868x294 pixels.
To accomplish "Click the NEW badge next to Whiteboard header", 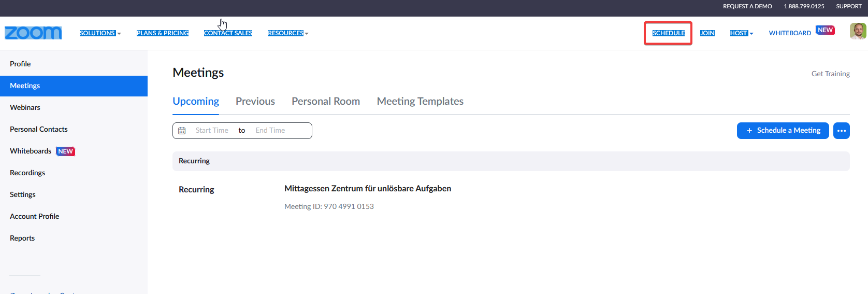I will [x=825, y=30].
